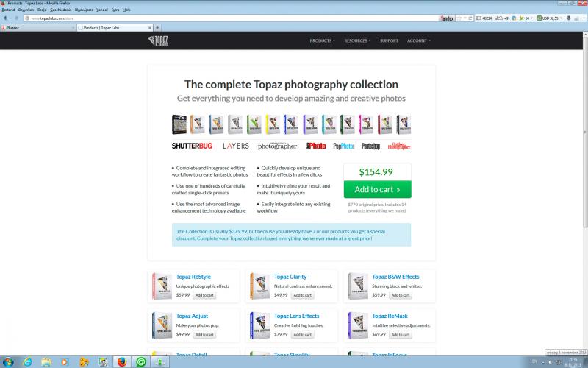
Task: Open the Topaz ReMask product link
Action: pos(390,316)
